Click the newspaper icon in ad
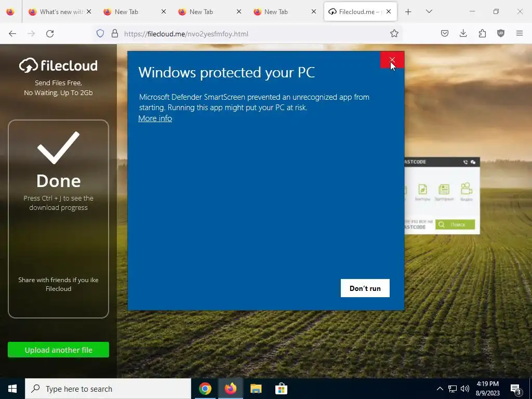Screen dimensions: 532x399 444,189
